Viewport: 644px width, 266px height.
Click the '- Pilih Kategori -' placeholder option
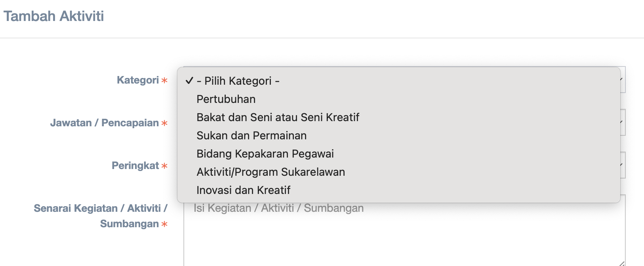pos(238,81)
